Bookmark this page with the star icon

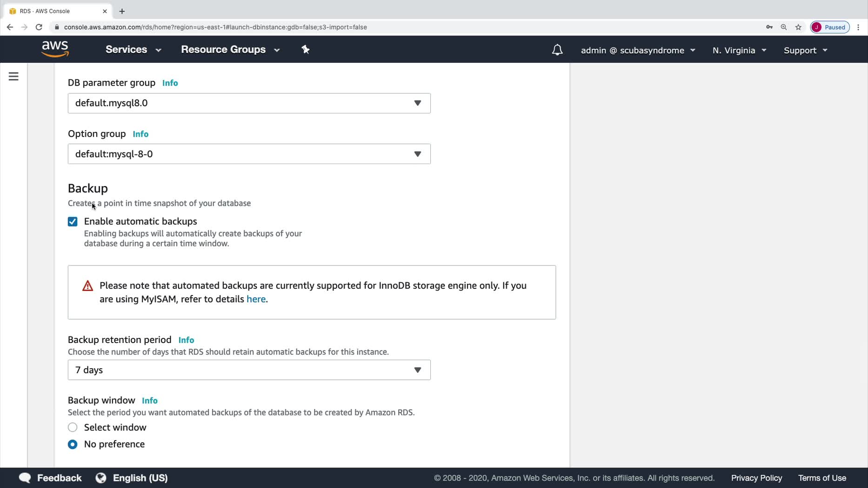tap(798, 27)
